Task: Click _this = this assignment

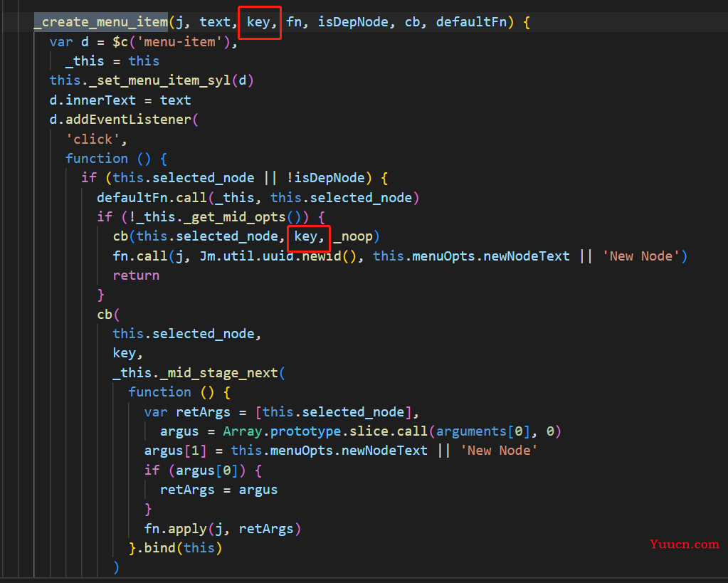Action: tap(112, 61)
